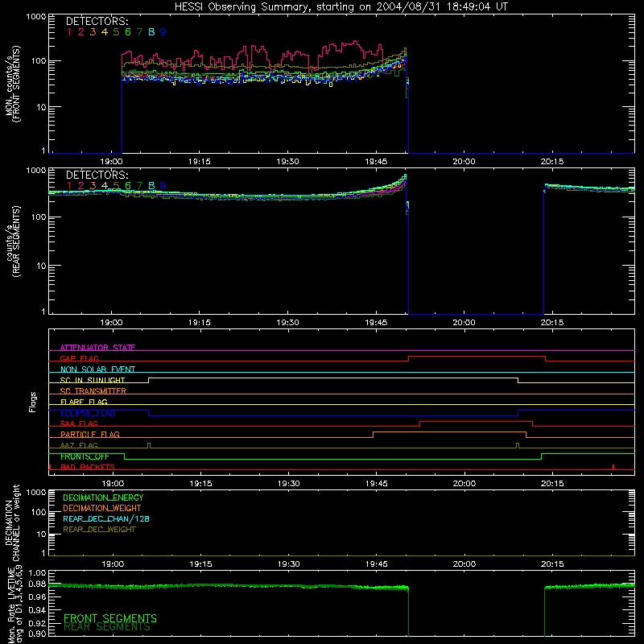Click detector 4 in front segments legend
The height and width of the screenshot is (644, 644).
105,32
